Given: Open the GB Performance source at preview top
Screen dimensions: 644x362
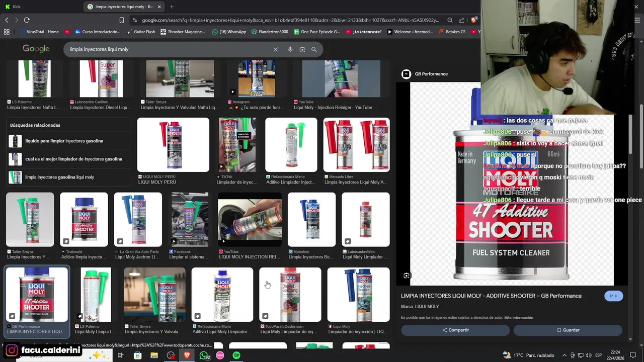Looking at the screenshot, I should [425, 74].
